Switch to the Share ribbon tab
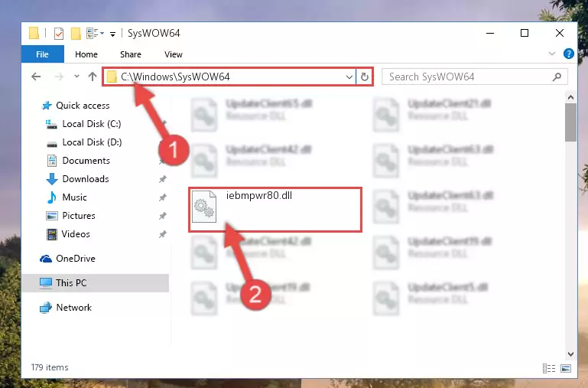 [131, 54]
